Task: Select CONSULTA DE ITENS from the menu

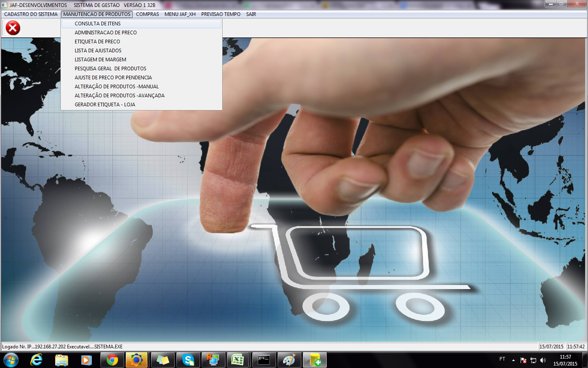Action: point(141,24)
